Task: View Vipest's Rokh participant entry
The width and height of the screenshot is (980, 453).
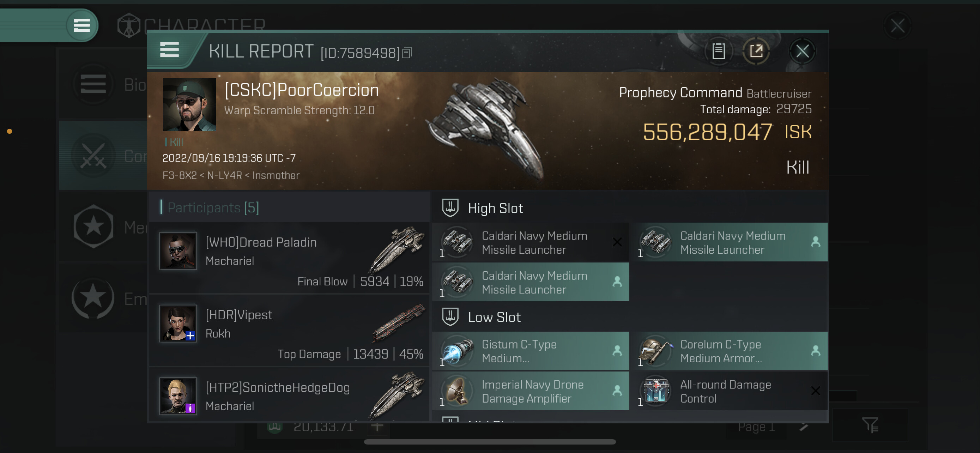Action: click(289, 330)
